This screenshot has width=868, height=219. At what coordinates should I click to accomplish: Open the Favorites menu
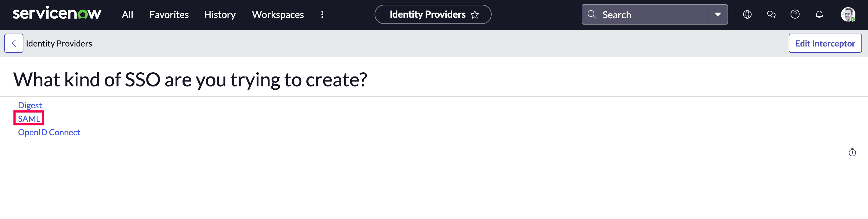(169, 14)
